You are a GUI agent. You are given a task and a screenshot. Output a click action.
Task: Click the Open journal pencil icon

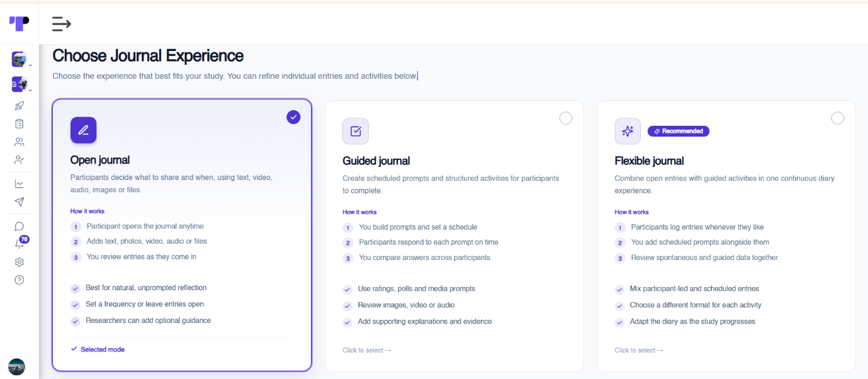click(x=84, y=130)
